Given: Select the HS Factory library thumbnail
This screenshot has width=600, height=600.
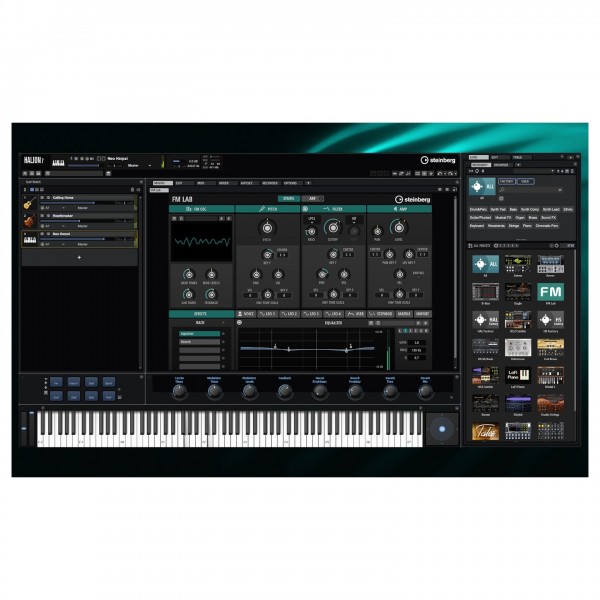Looking at the screenshot, I should click(550, 320).
